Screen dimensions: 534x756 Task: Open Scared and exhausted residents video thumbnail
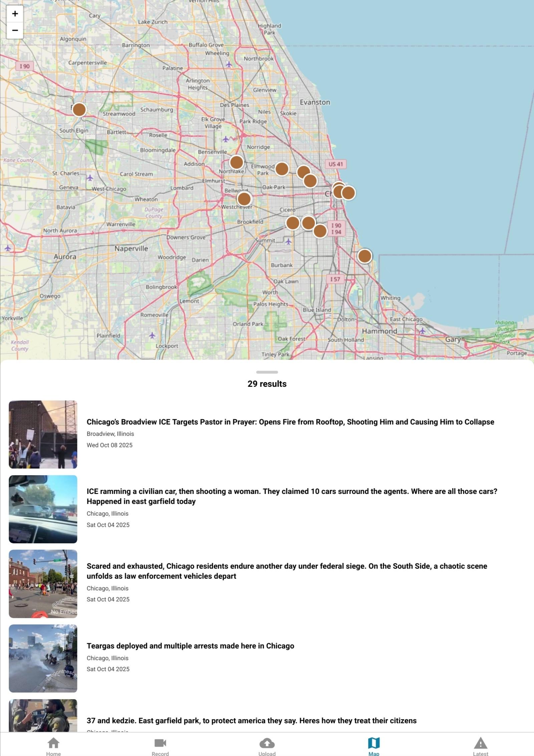tap(43, 584)
